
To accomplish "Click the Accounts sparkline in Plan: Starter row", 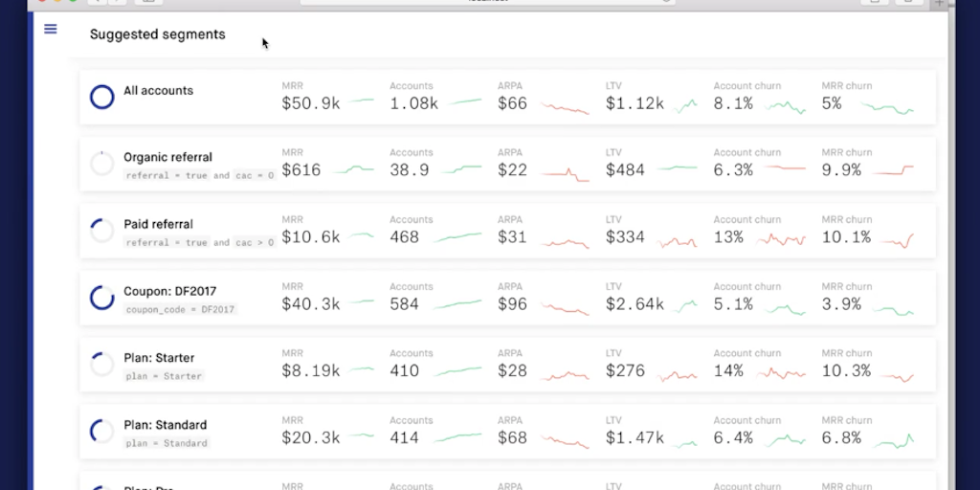I will (458, 371).
